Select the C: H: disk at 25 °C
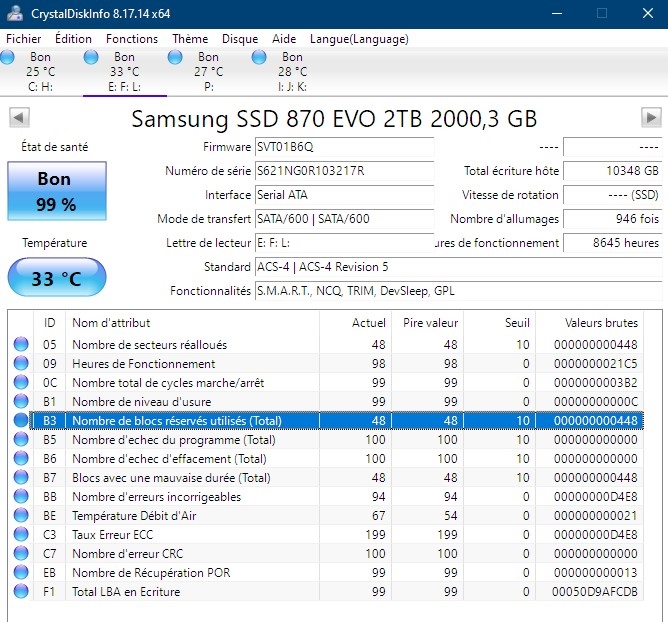This screenshot has height=622, width=668. click(x=41, y=72)
